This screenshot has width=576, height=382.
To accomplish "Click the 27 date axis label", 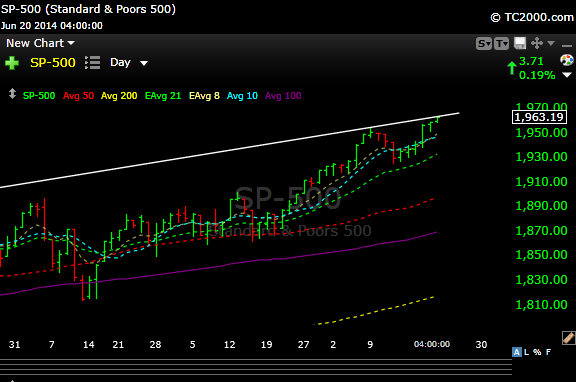I will pyautogui.click(x=303, y=345).
